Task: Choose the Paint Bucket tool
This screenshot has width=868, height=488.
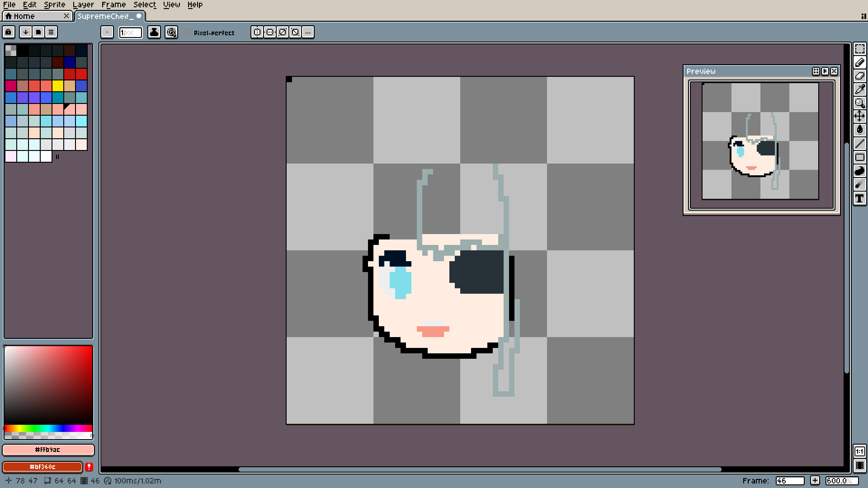Action: click(x=859, y=130)
